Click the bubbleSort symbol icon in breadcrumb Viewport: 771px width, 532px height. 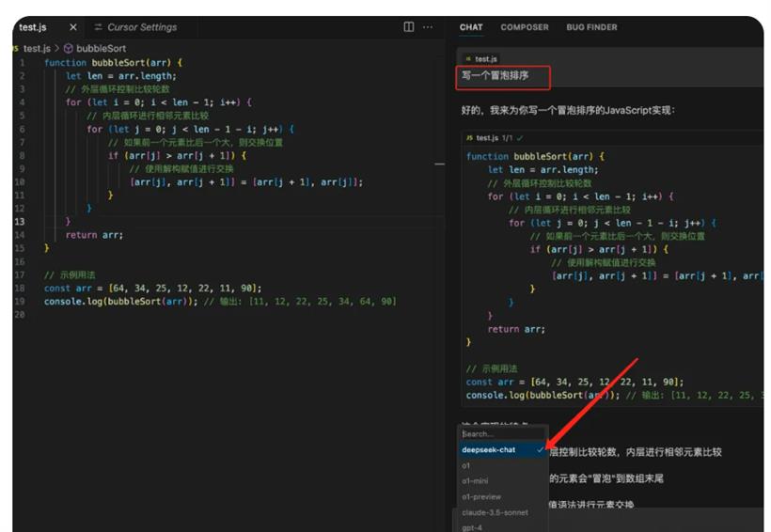pyautogui.click(x=69, y=48)
